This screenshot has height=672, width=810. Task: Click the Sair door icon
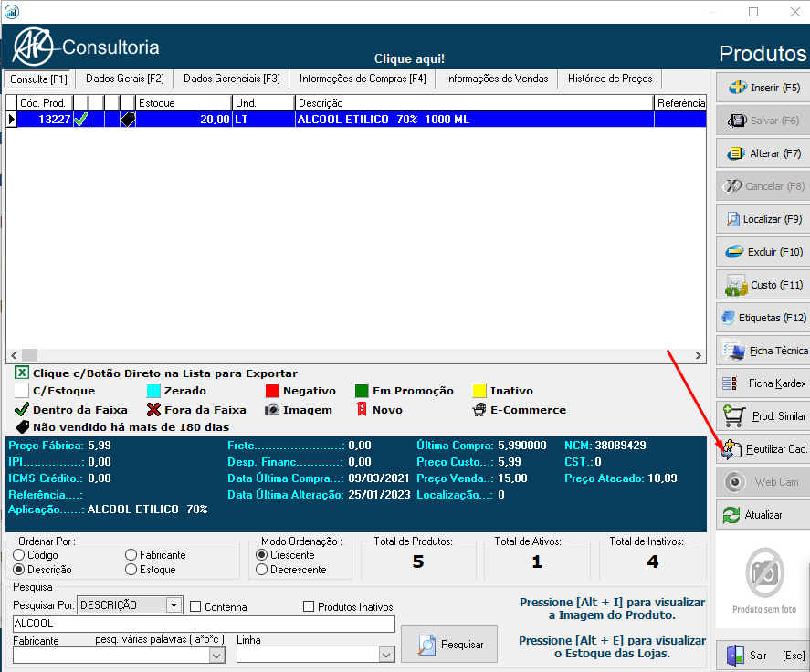pyautogui.click(x=735, y=656)
